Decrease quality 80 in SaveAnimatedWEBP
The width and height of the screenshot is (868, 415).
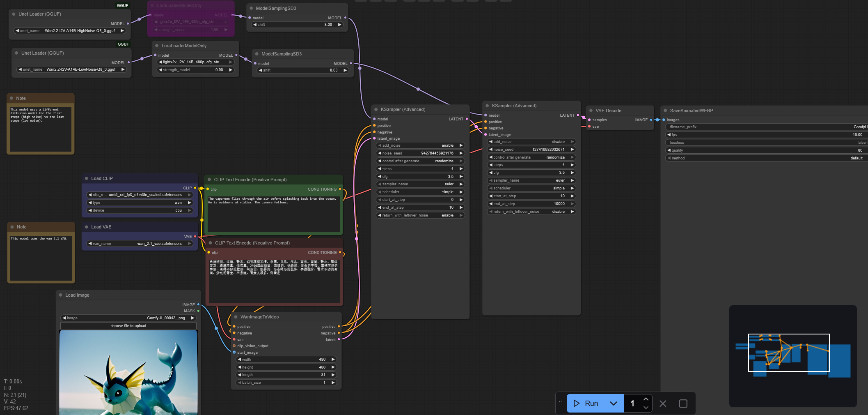(669, 150)
